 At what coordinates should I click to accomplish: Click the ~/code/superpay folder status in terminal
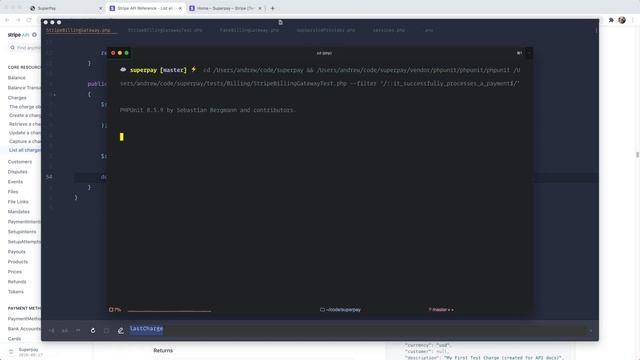(340, 310)
